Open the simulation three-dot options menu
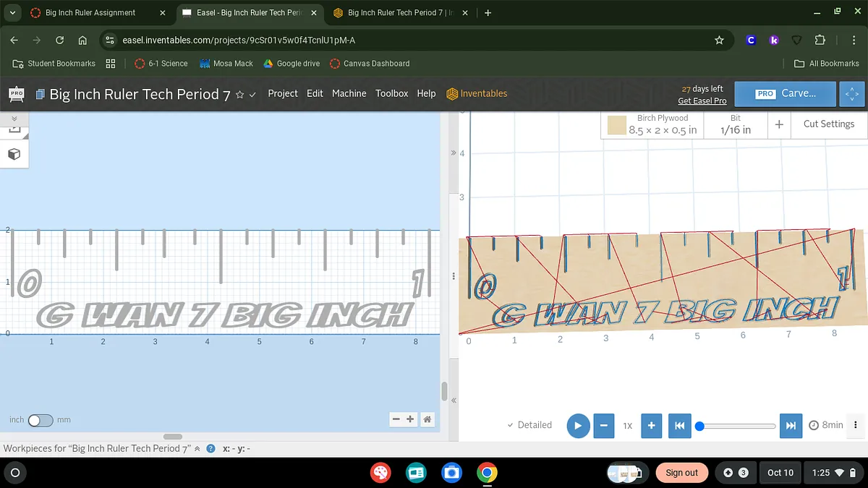 click(856, 425)
